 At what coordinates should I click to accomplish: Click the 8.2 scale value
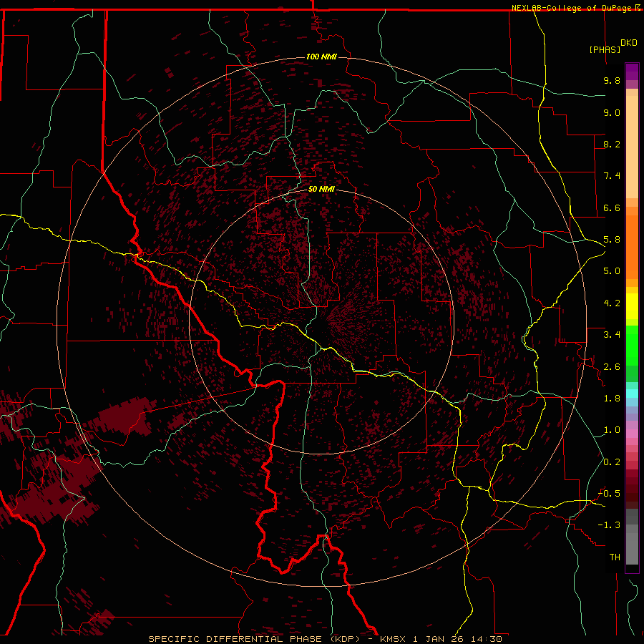click(612, 144)
